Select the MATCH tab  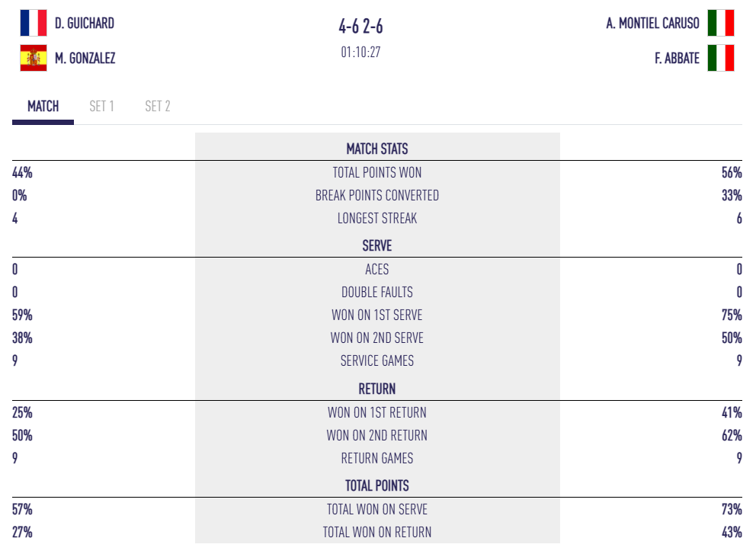43,107
